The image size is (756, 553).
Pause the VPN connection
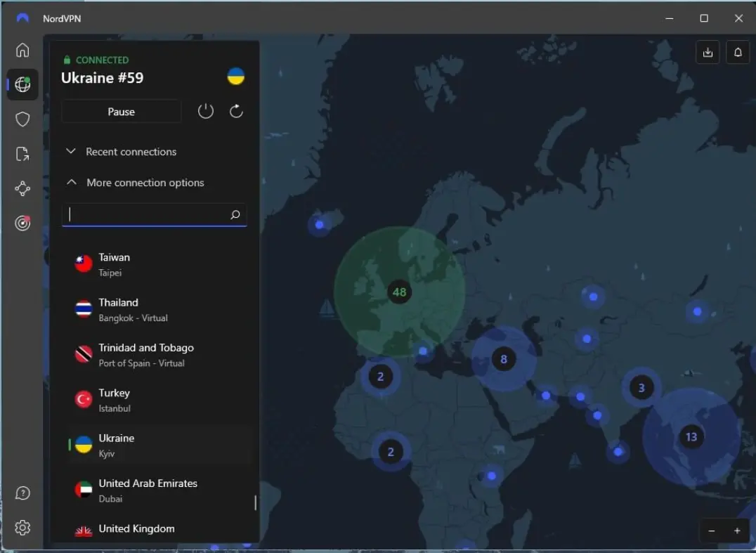pos(121,112)
